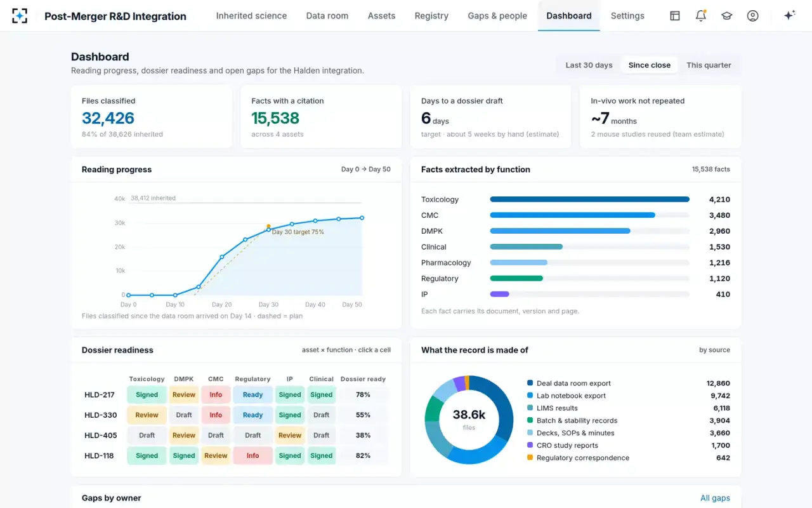Click the HLD-217 row label
812x508 pixels.
(x=100, y=394)
